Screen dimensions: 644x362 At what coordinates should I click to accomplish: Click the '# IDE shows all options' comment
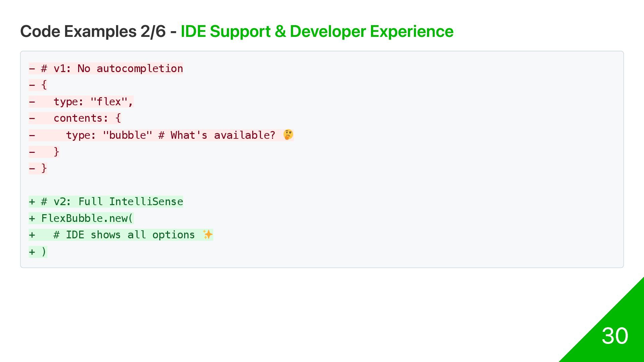coord(124,235)
